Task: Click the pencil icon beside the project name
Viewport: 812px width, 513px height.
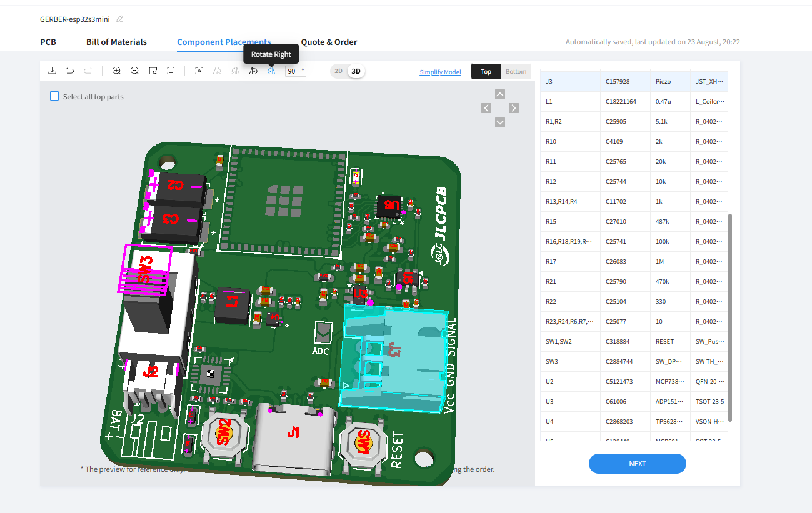Action: [x=119, y=19]
